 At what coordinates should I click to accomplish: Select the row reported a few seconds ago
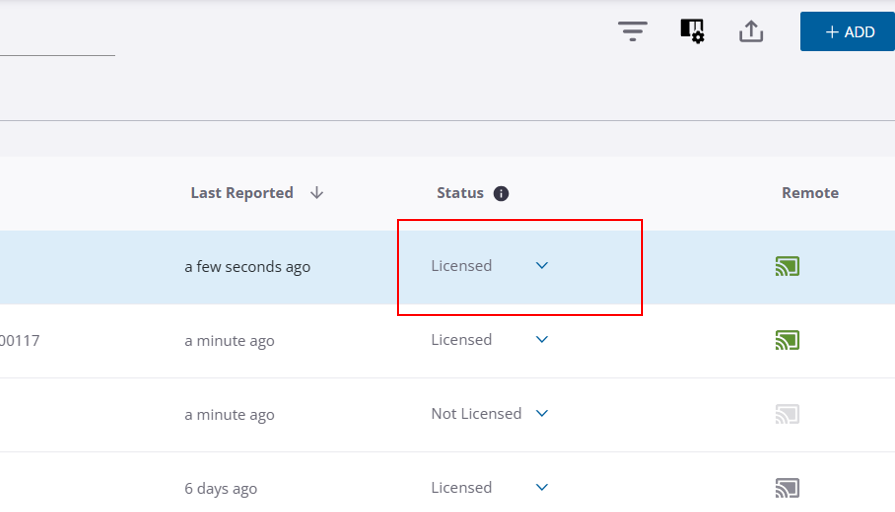point(247,267)
